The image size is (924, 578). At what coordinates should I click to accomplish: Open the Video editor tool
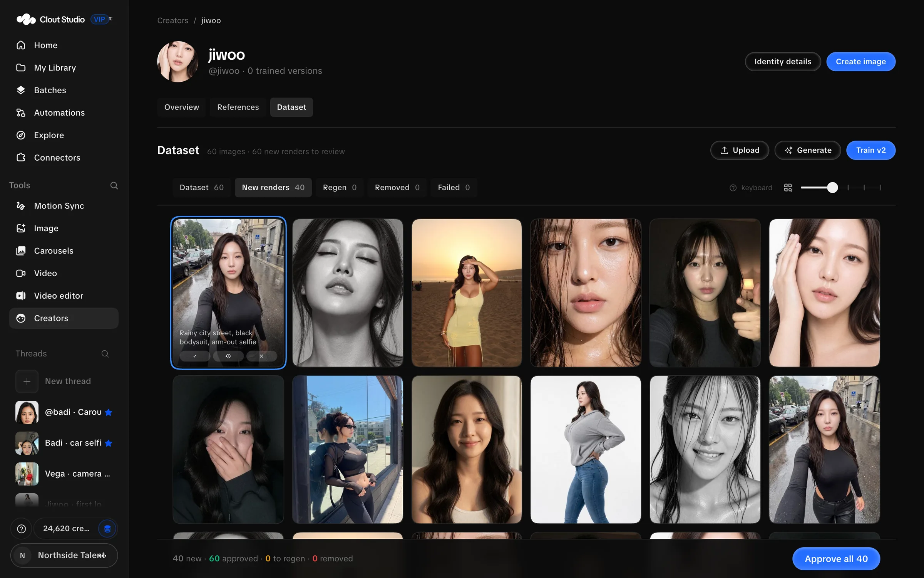pos(64,296)
